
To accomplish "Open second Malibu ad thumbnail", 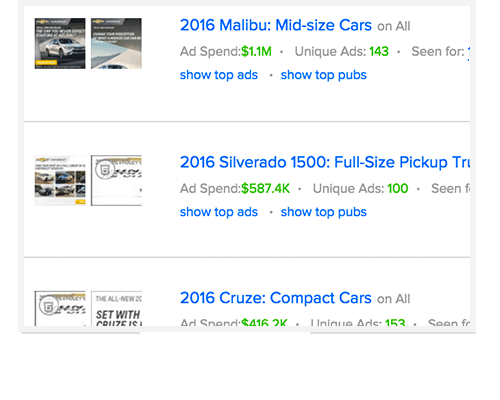I will (x=116, y=43).
